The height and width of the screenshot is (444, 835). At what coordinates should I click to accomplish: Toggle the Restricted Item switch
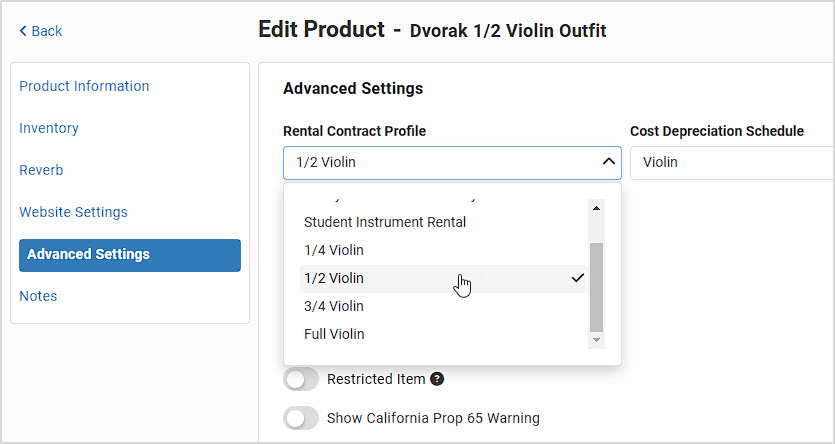click(301, 380)
